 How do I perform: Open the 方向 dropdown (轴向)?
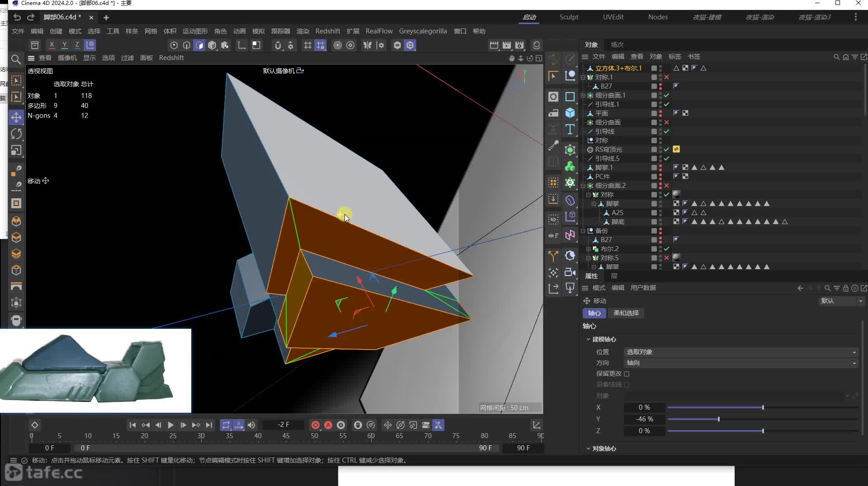(x=741, y=363)
